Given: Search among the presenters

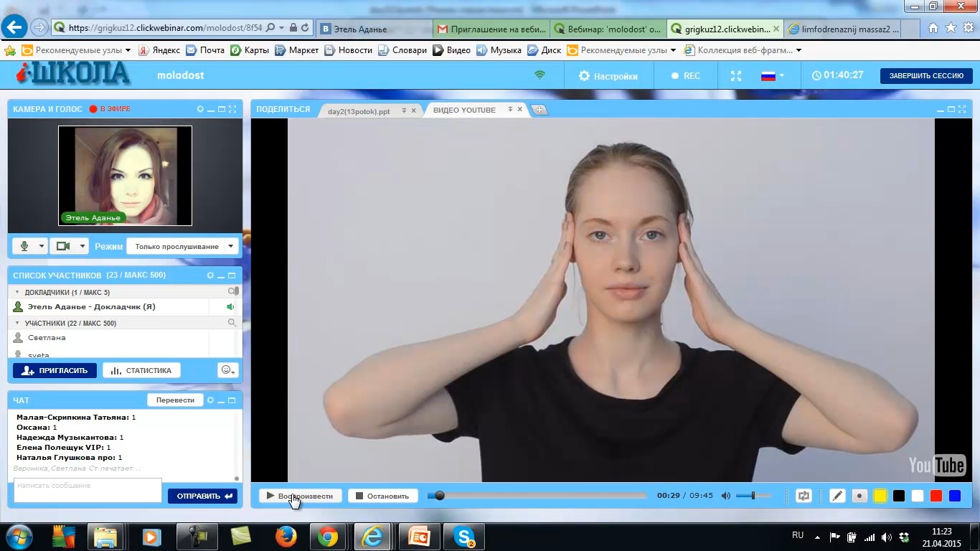Looking at the screenshot, I should click(x=232, y=292).
